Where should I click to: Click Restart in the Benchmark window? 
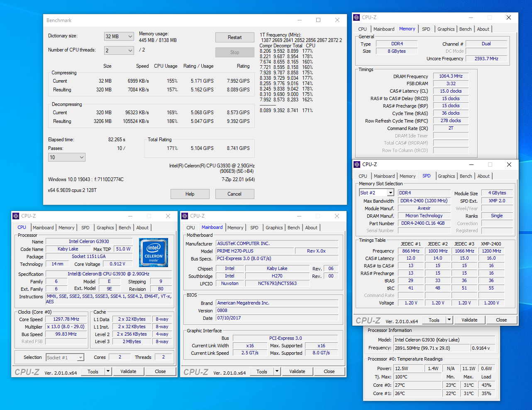point(235,37)
